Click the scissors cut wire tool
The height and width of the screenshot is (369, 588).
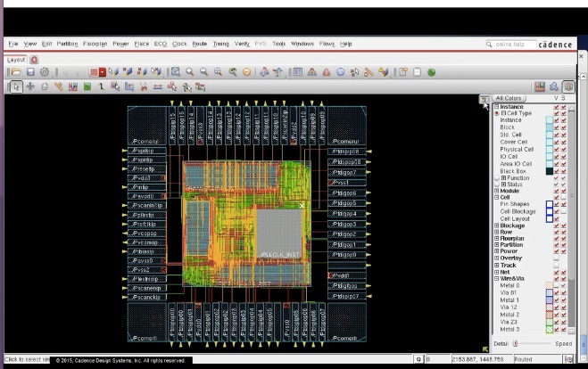[143, 86]
